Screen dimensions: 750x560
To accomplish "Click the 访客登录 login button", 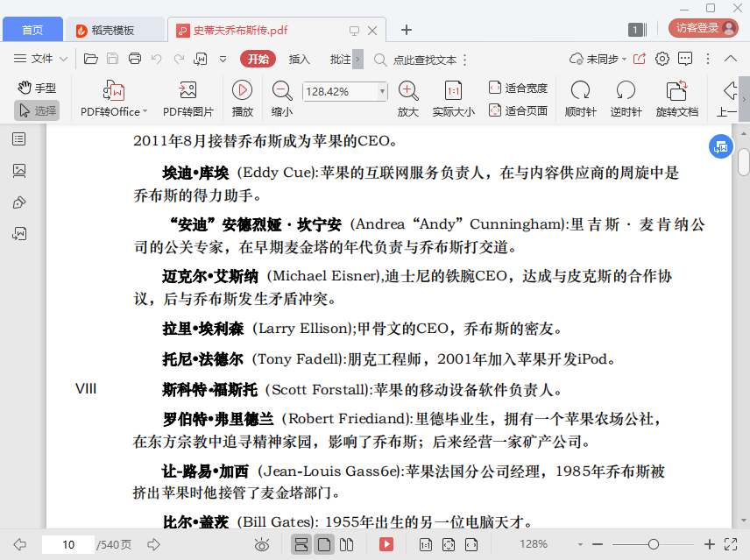I will (x=703, y=28).
